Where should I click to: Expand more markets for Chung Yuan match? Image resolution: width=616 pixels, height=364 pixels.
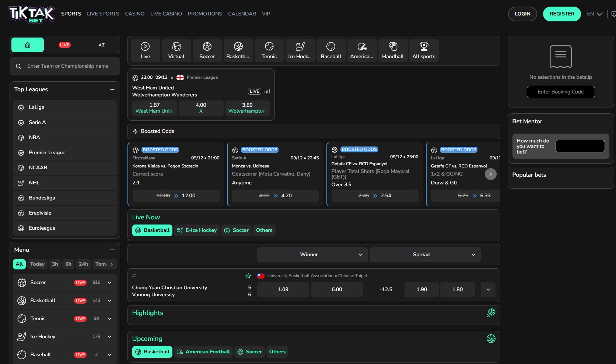(x=488, y=290)
